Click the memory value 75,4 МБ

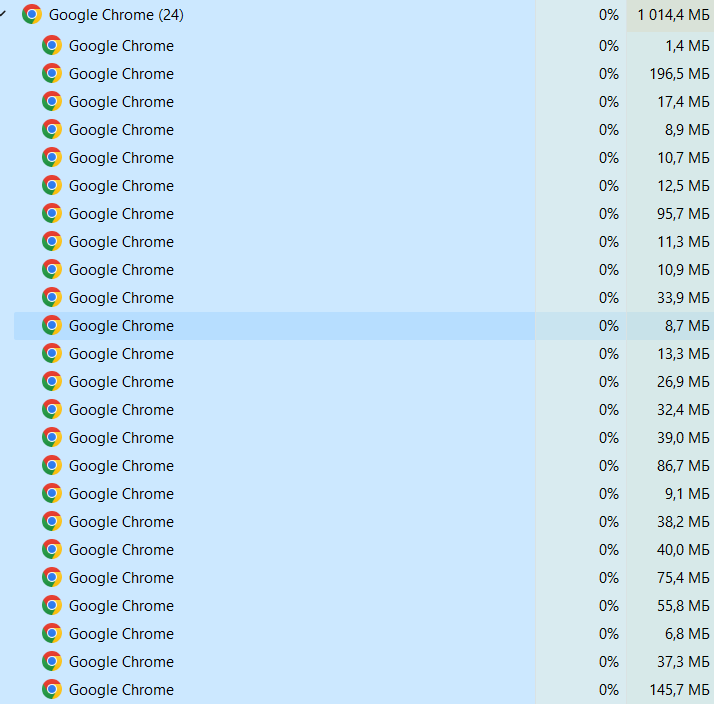pyautogui.click(x=683, y=578)
